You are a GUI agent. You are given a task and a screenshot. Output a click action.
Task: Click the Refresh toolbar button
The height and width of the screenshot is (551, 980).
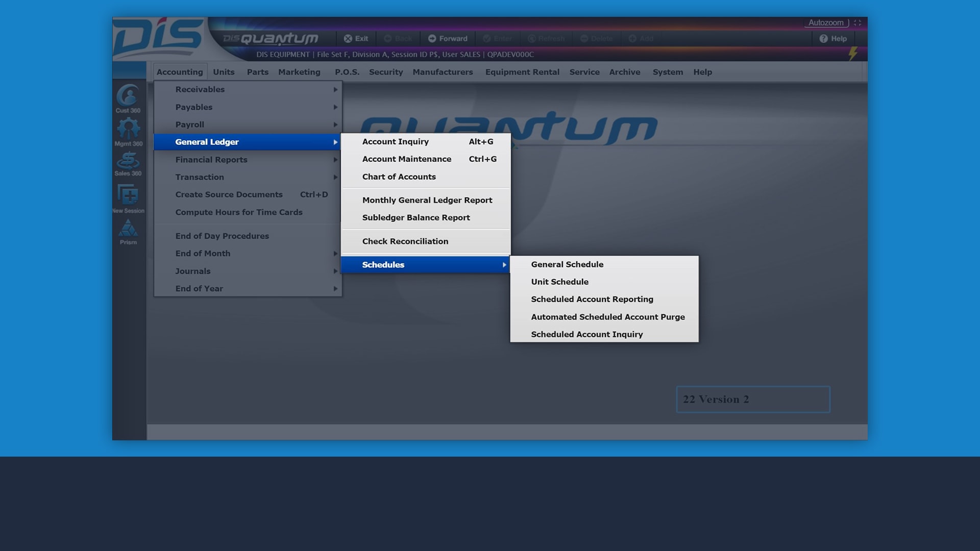[546, 39]
